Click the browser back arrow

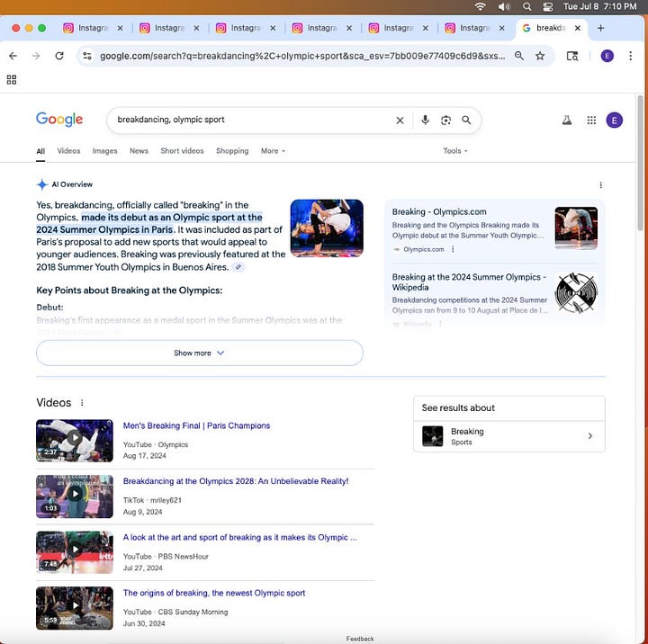(x=13, y=56)
